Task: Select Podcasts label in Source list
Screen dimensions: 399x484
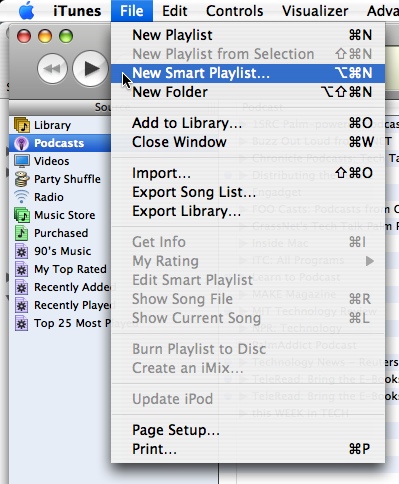Action: pyautogui.click(x=59, y=143)
